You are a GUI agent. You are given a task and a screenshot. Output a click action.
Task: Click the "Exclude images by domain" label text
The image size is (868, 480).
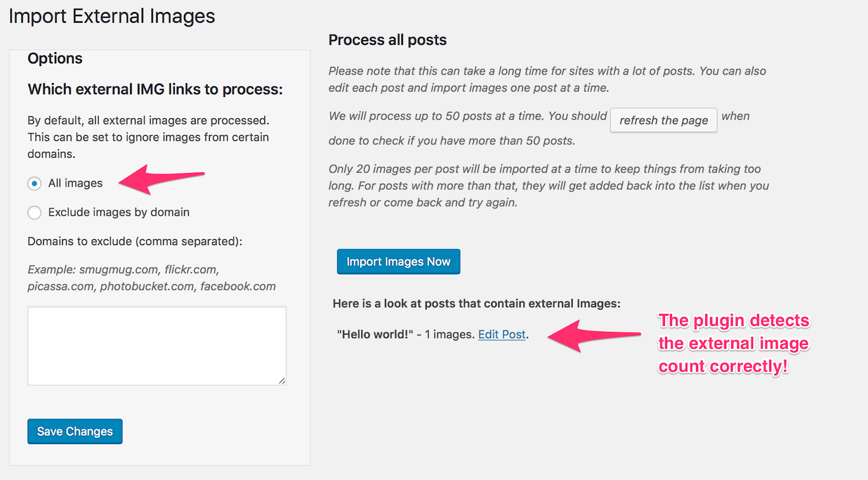click(119, 212)
